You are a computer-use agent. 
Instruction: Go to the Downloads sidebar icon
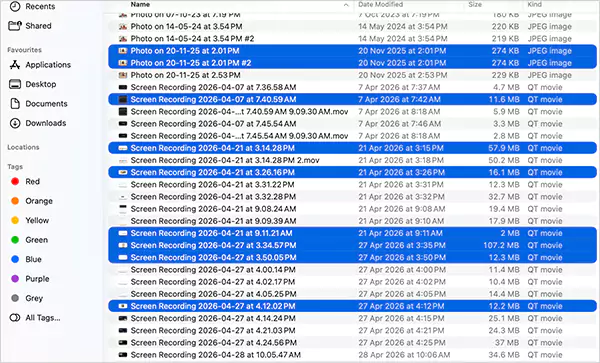tap(15, 123)
